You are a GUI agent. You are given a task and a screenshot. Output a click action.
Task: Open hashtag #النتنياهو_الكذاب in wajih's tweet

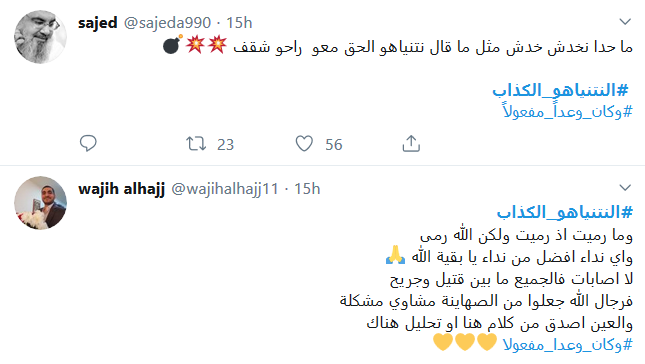(x=565, y=212)
